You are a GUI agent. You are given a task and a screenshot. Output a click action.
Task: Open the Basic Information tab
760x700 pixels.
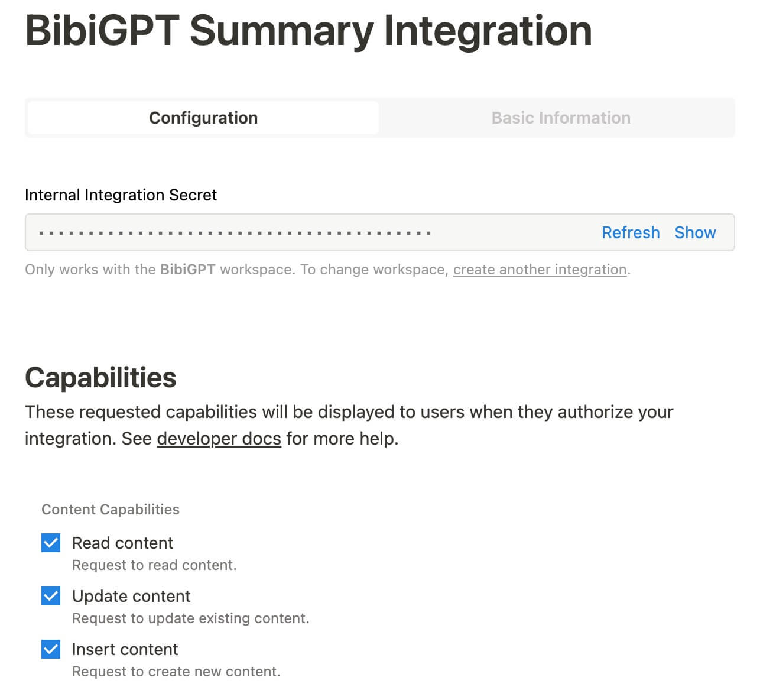pyautogui.click(x=560, y=118)
